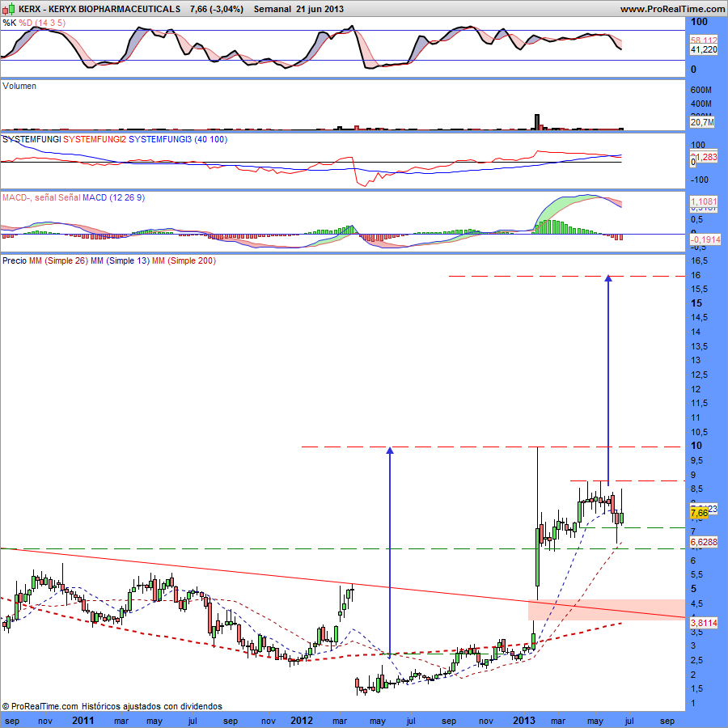Click the 'MACD-, señal Señal' label
Image resolution: width=728 pixels, height=728 pixels.
pyautogui.click(x=41, y=198)
